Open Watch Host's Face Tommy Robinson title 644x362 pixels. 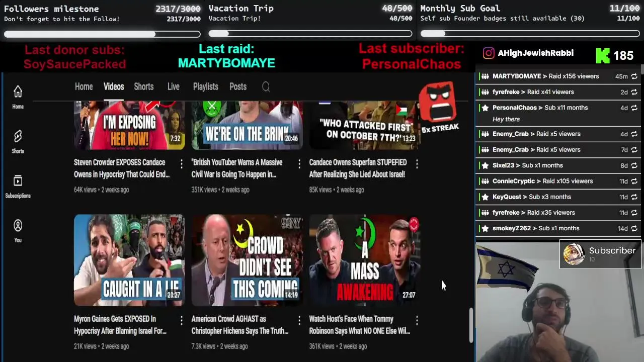[x=359, y=325]
